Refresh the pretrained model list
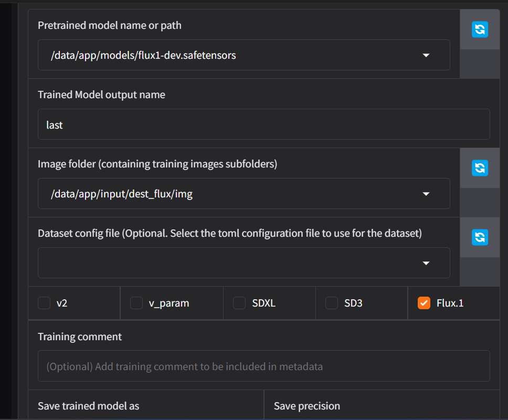 pyautogui.click(x=480, y=29)
